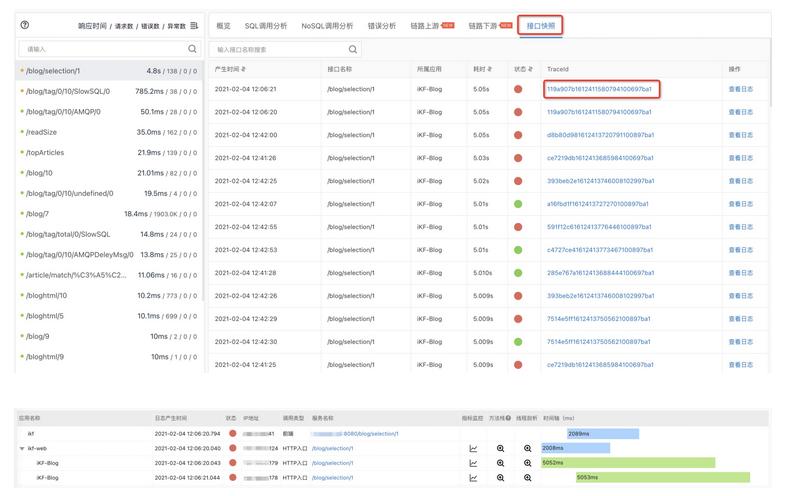Screen dimensions: 788x496
Task: Click search icon in left interface filter
Action: point(192,49)
